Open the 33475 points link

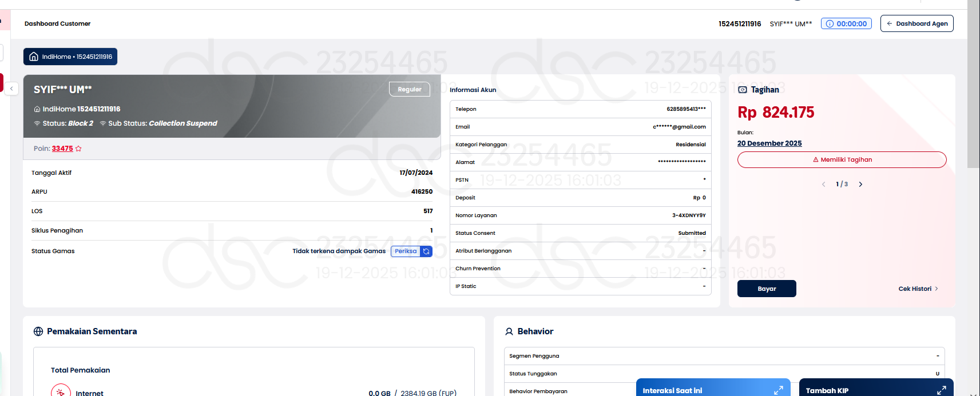tap(62, 149)
